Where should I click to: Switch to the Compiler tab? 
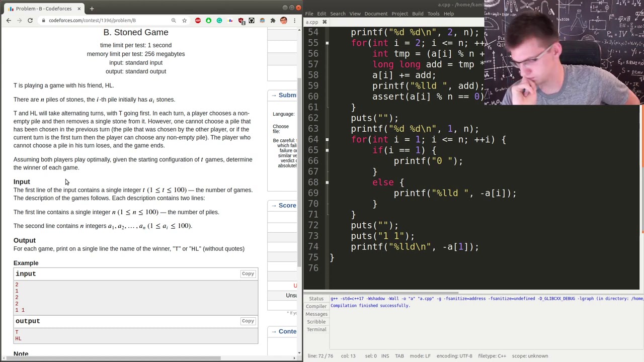316,306
